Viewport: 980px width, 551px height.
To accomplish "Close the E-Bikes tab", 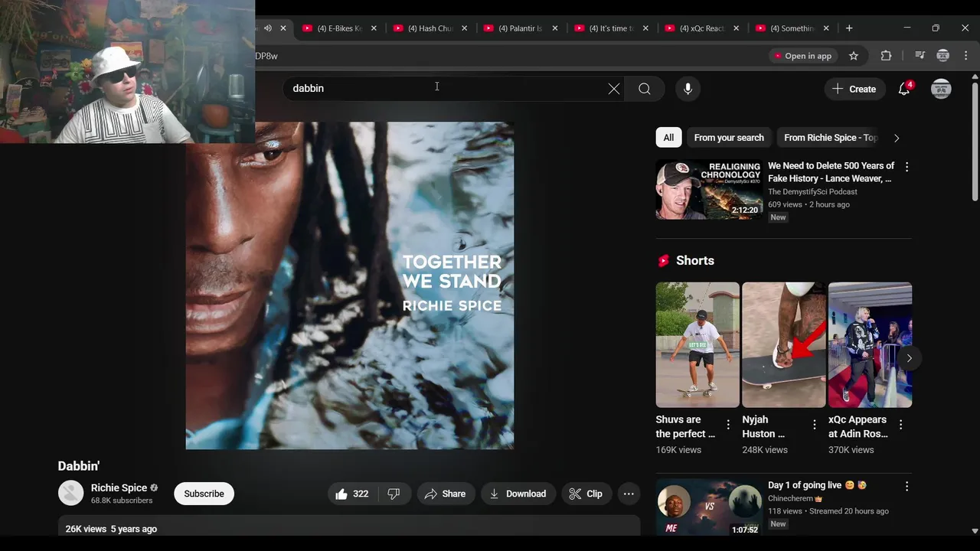I will [374, 28].
